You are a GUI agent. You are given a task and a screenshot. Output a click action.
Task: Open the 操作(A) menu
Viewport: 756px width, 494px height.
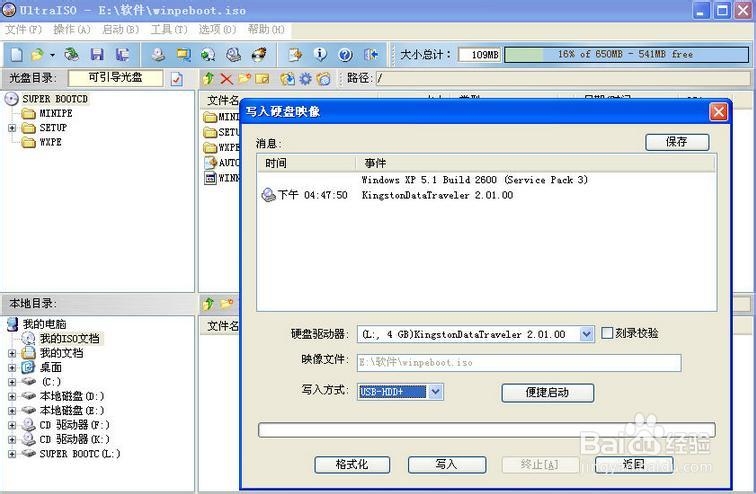(x=72, y=29)
